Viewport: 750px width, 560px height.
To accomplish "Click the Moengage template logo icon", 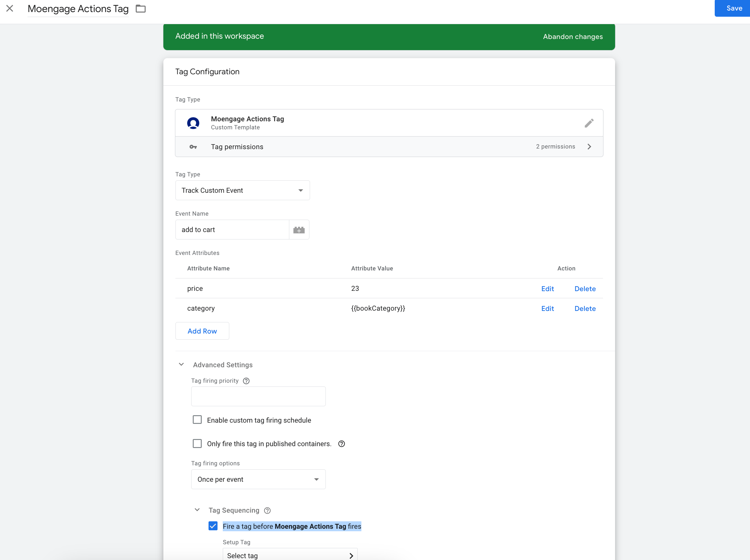I will click(x=193, y=123).
